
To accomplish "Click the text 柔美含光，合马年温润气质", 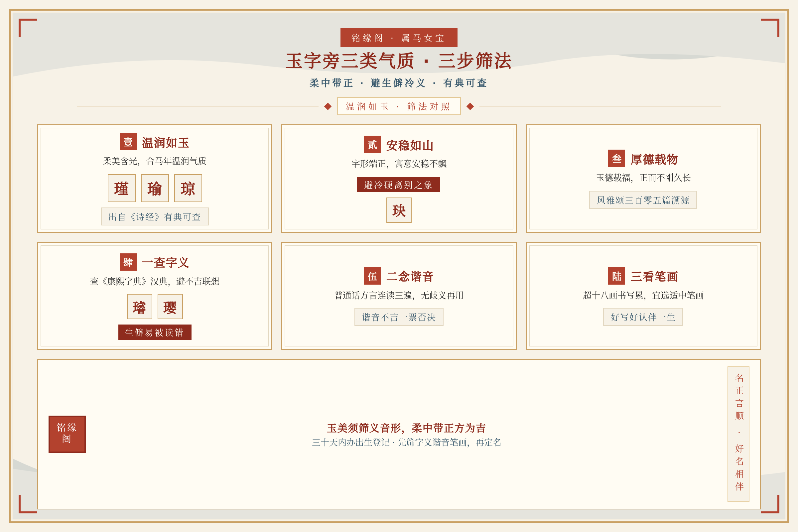I will (x=155, y=161).
